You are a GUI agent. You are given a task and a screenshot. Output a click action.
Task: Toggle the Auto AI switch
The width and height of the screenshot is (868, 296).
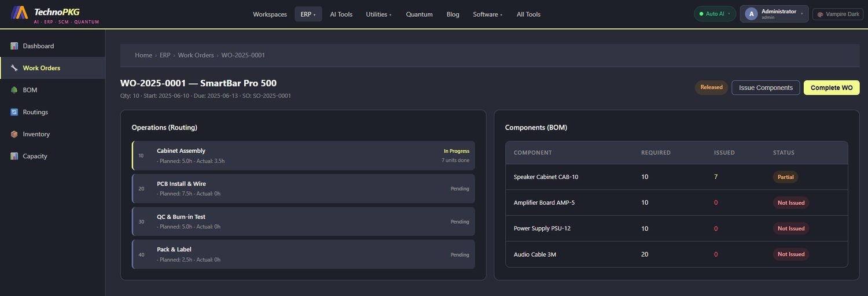click(x=715, y=14)
